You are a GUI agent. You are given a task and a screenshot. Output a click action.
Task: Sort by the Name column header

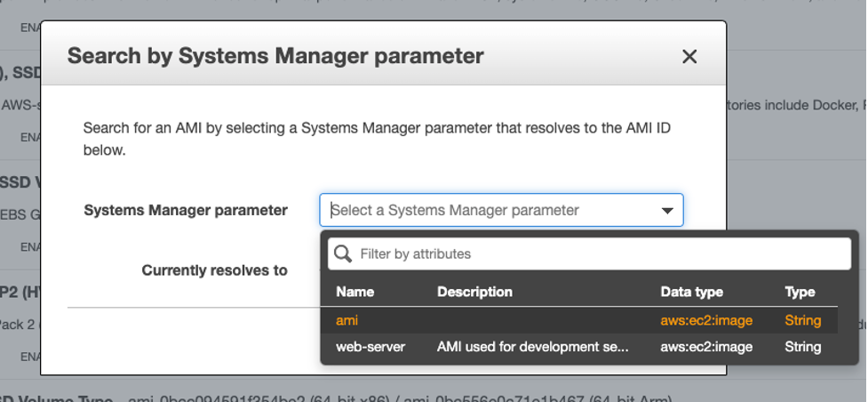[354, 292]
